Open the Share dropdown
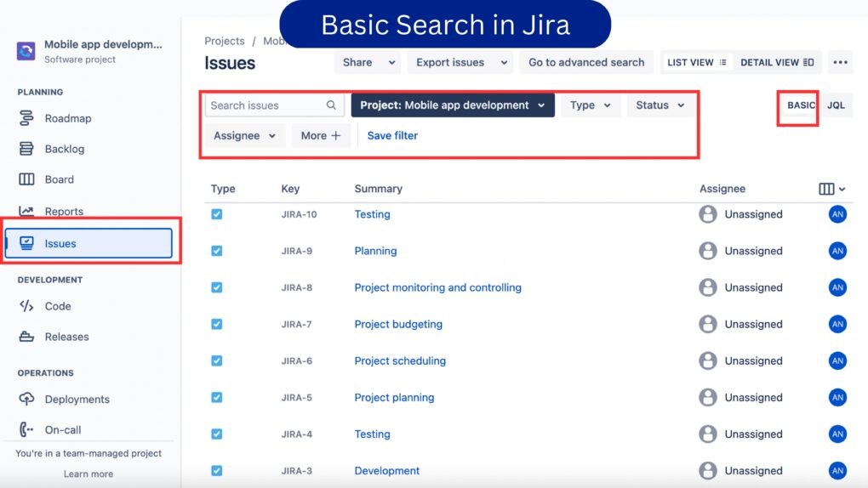This screenshot has height=488, width=868. point(368,63)
